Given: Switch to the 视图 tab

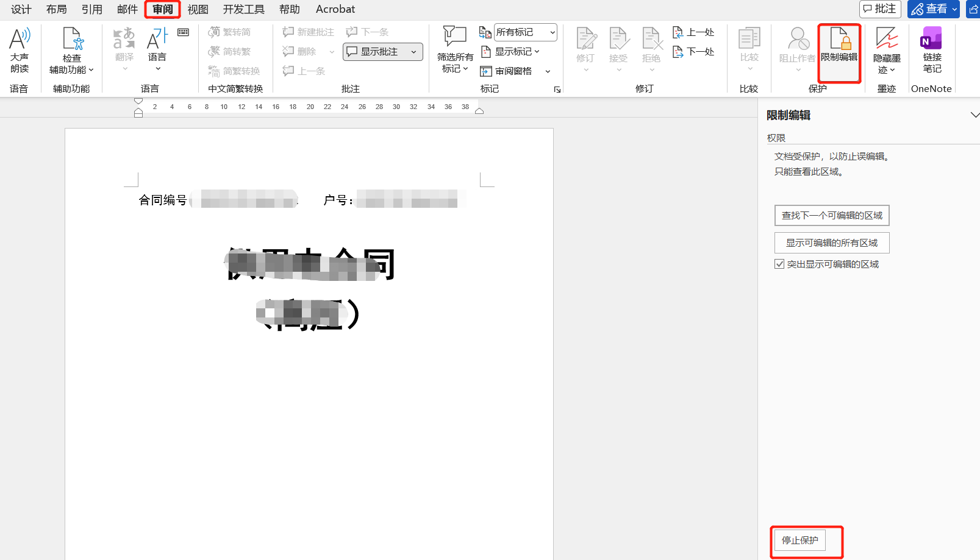Looking at the screenshot, I should point(198,9).
